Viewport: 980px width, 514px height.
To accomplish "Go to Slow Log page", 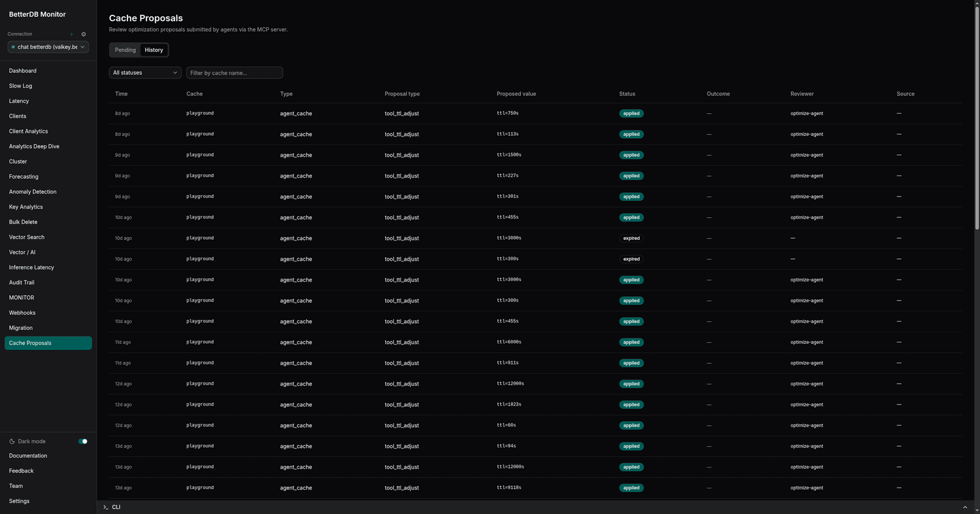I will click(x=48, y=86).
